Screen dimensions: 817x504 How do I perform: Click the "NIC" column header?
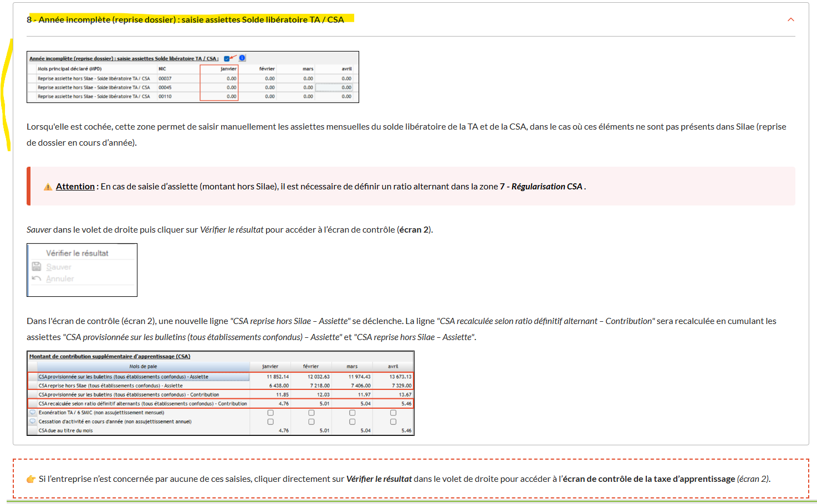click(x=162, y=69)
